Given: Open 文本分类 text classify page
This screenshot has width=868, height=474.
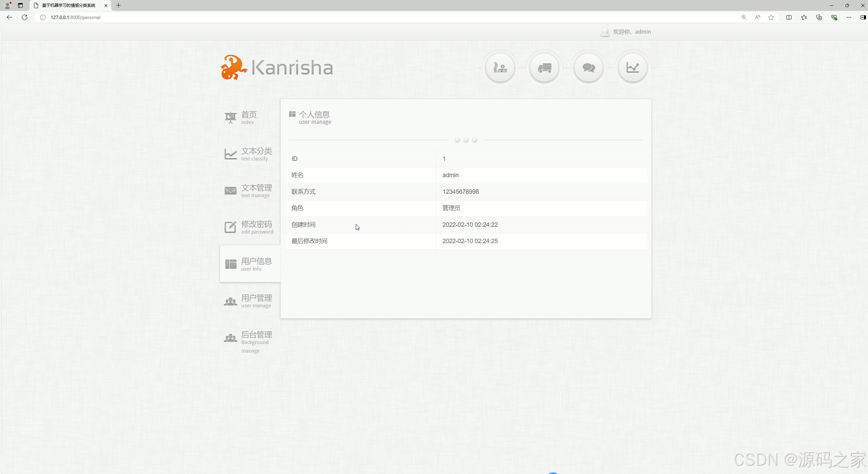Looking at the screenshot, I should tap(256, 154).
